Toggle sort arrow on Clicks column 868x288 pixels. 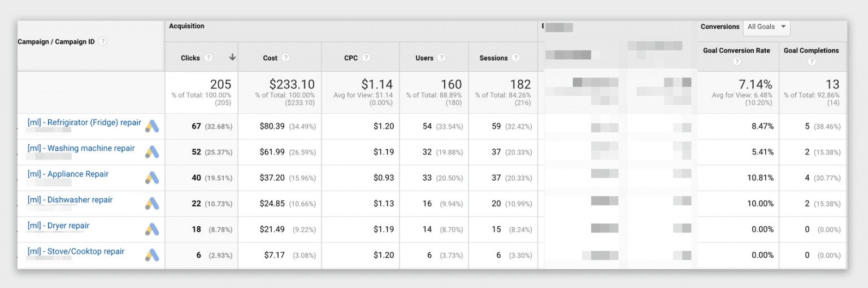pos(232,57)
